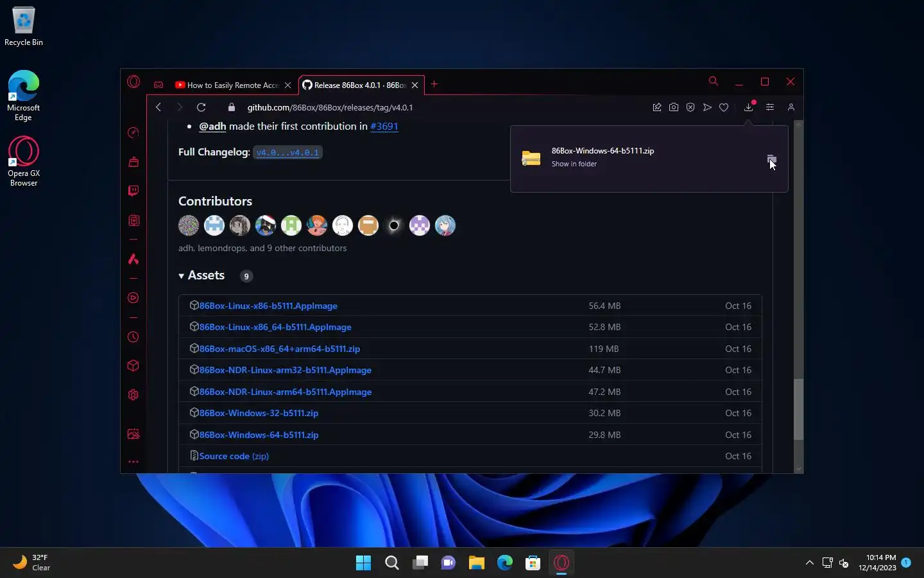
Task: Reload the GitHub page
Action: pyautogui.click(x=201, y=107)
